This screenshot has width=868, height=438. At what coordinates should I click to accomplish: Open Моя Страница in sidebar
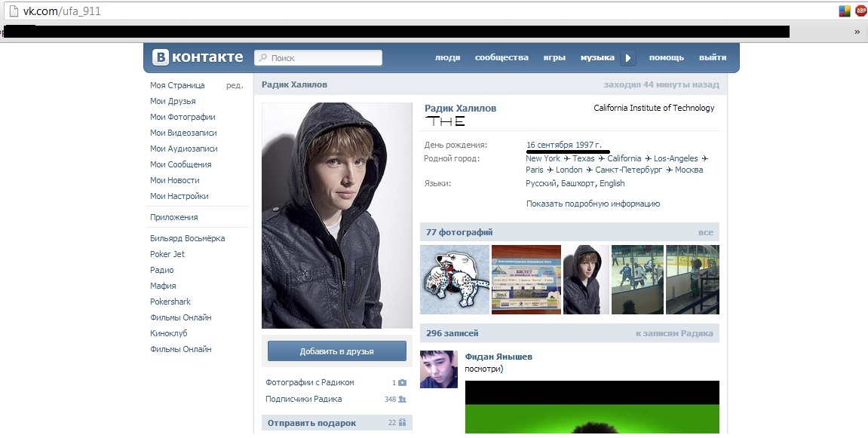(x=177, y=85)
